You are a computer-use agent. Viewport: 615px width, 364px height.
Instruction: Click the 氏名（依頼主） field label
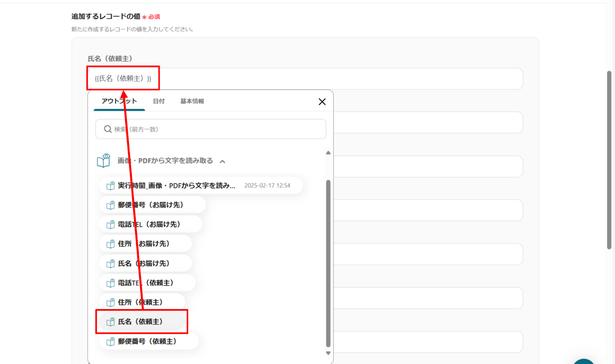click(110, 59)
